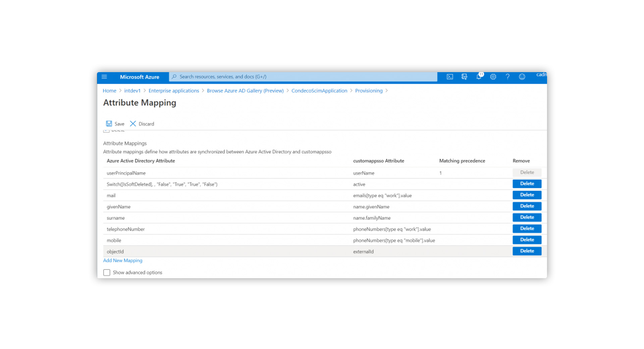Open the objectId attribute row
The height and width of the screenshot is (349, 644).
(115, 252)
